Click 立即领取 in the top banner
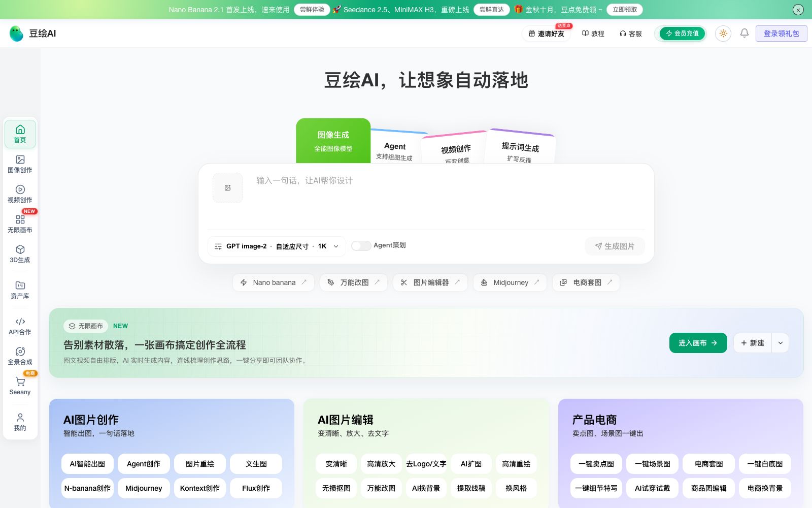The height and width of the screenshot is (508, 812). coord(625,10)
